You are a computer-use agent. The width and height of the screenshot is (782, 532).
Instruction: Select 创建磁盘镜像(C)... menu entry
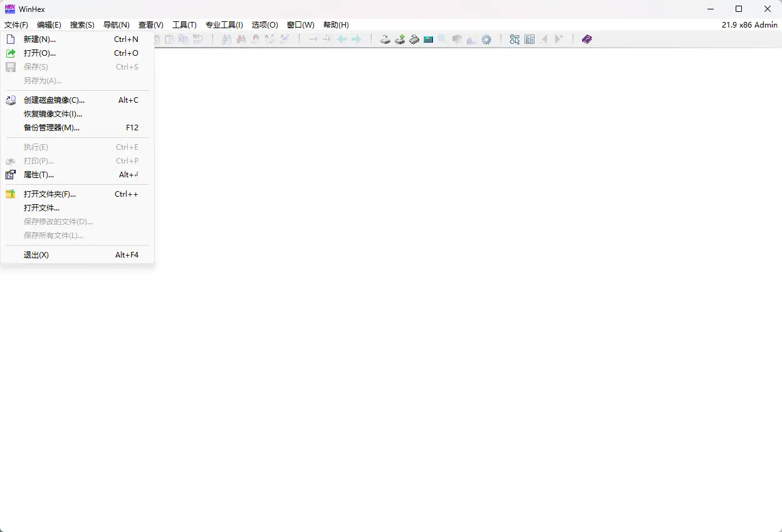pos(77,100)
